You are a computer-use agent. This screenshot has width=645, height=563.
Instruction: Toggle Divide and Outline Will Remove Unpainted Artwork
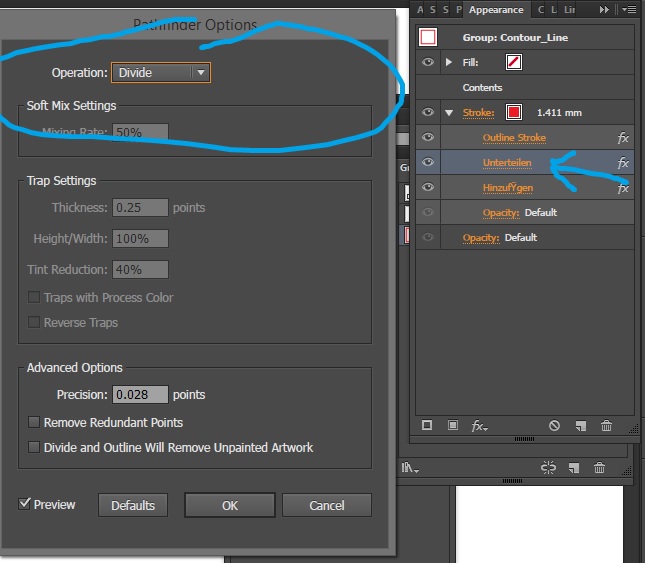34,447
